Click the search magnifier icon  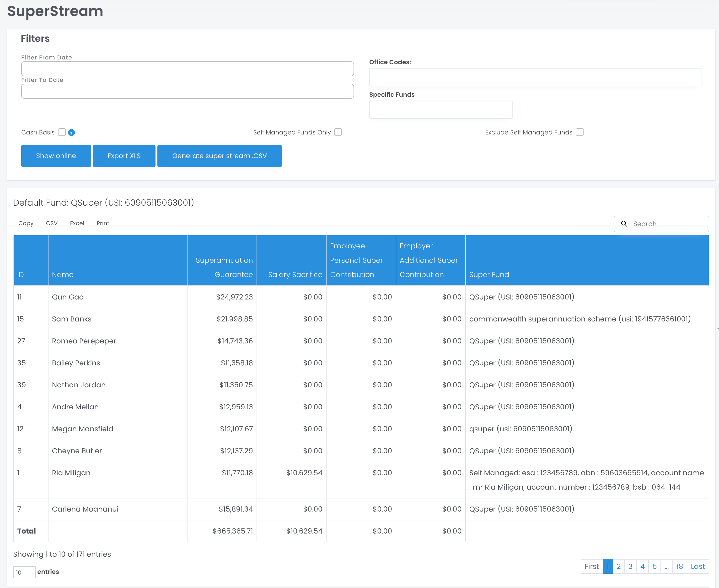point(624,224)
